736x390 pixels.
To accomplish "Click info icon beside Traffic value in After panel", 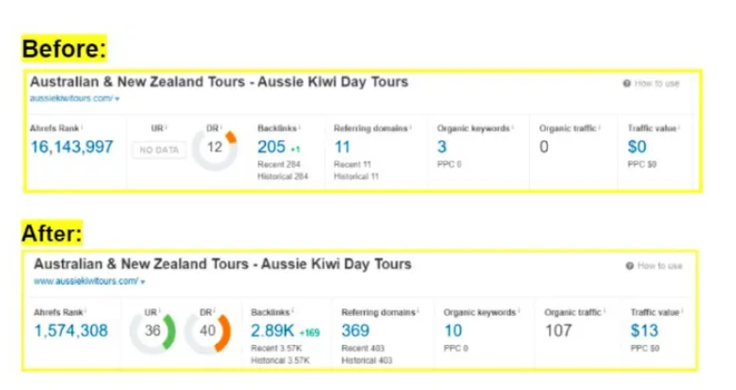I will [682, 311].
